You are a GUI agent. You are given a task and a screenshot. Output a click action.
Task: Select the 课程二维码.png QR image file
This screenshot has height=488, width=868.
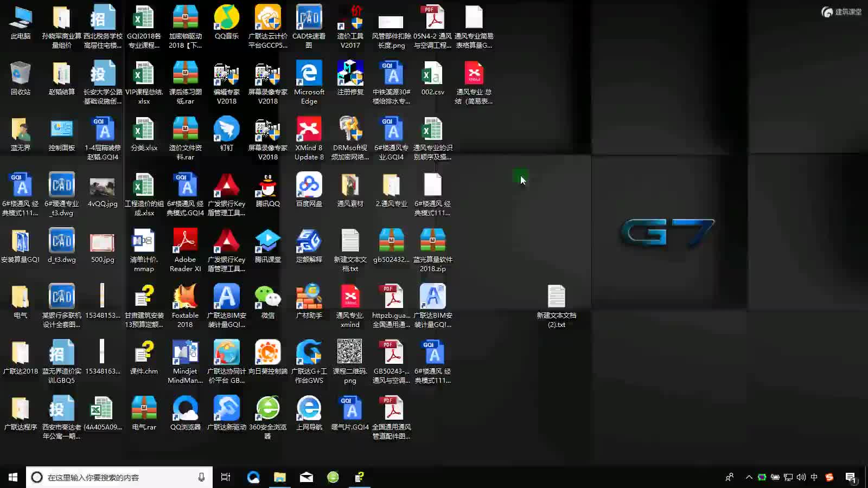click(x=350, y=362)
